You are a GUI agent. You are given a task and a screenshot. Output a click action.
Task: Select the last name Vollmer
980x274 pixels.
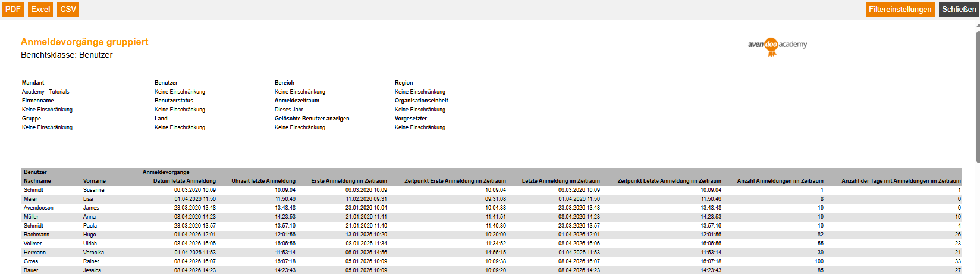click(x=33, y=244)
